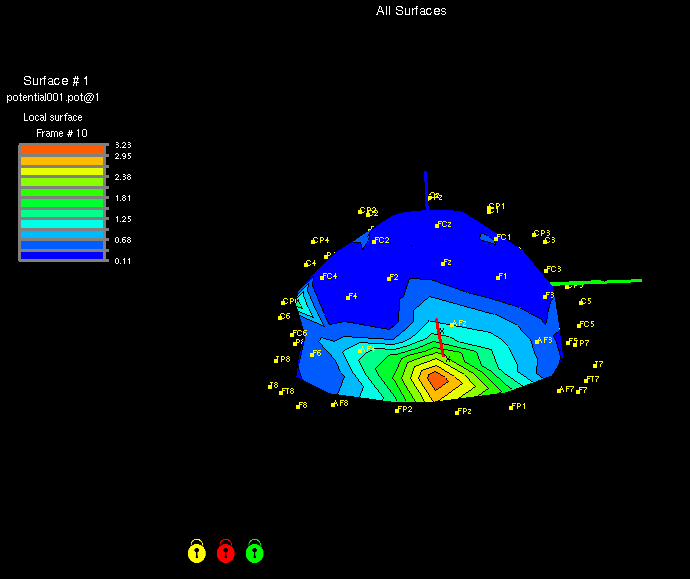The height and width of the screenshot is (579, 690).
Task: Select the FCz electrode marker
Action: tap(437, 225)
